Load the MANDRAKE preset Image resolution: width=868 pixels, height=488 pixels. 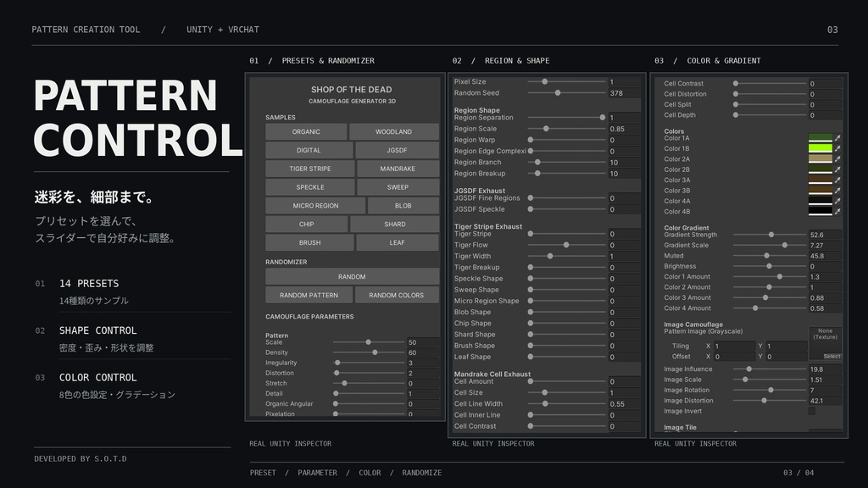click(x=398, y=169)
